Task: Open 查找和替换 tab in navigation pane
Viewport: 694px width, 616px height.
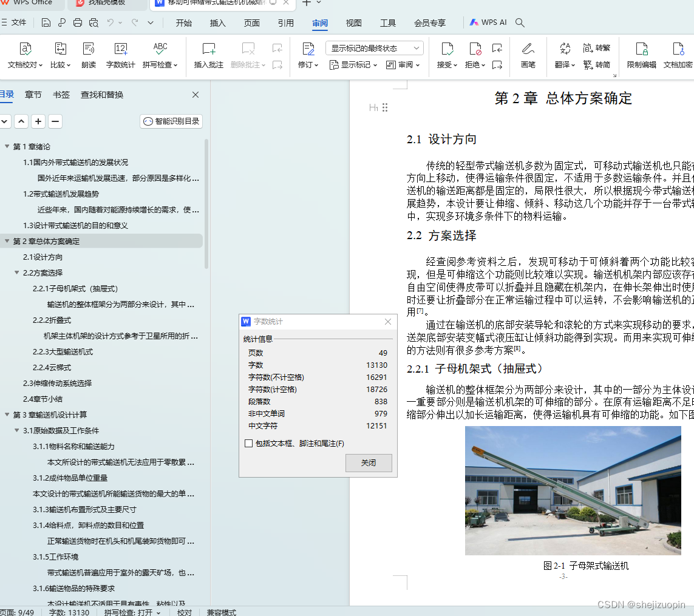Action: (x=102, y=95)
